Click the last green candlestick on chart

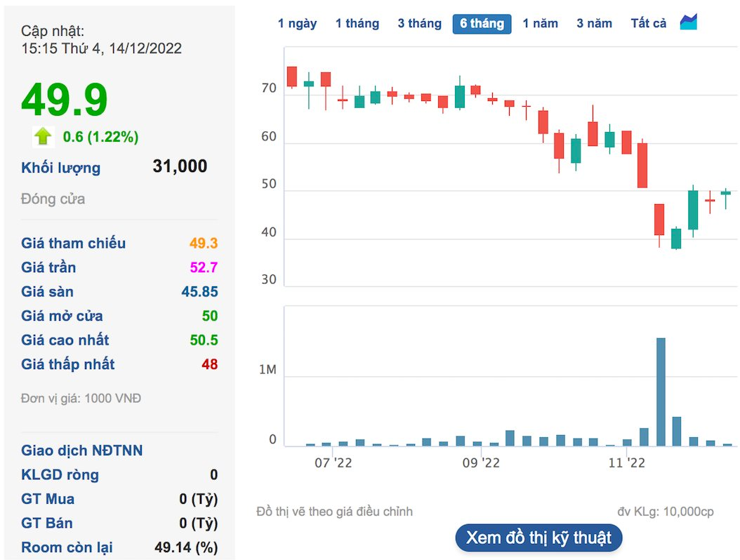725,192
